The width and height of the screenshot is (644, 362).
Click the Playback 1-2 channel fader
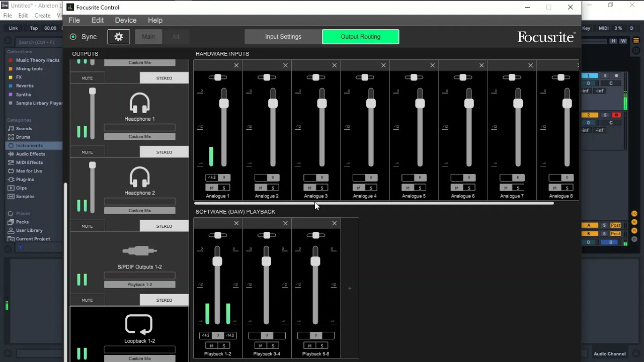[217, 261]
